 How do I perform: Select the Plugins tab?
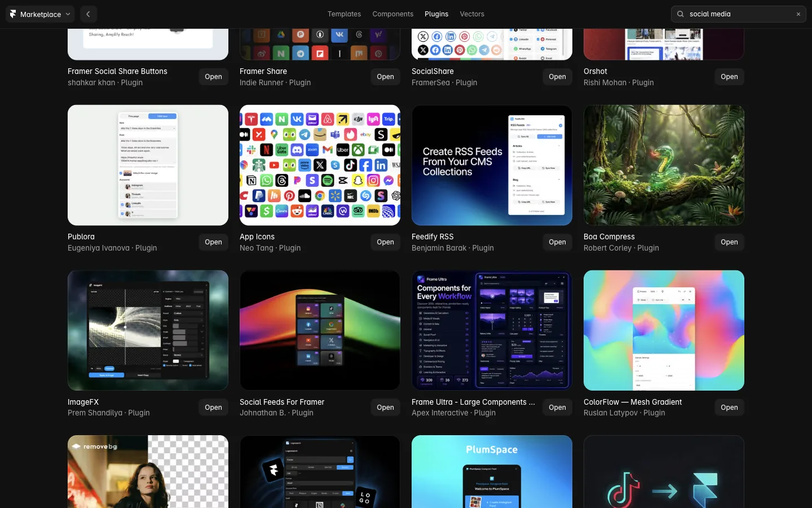tap(436, 14)
